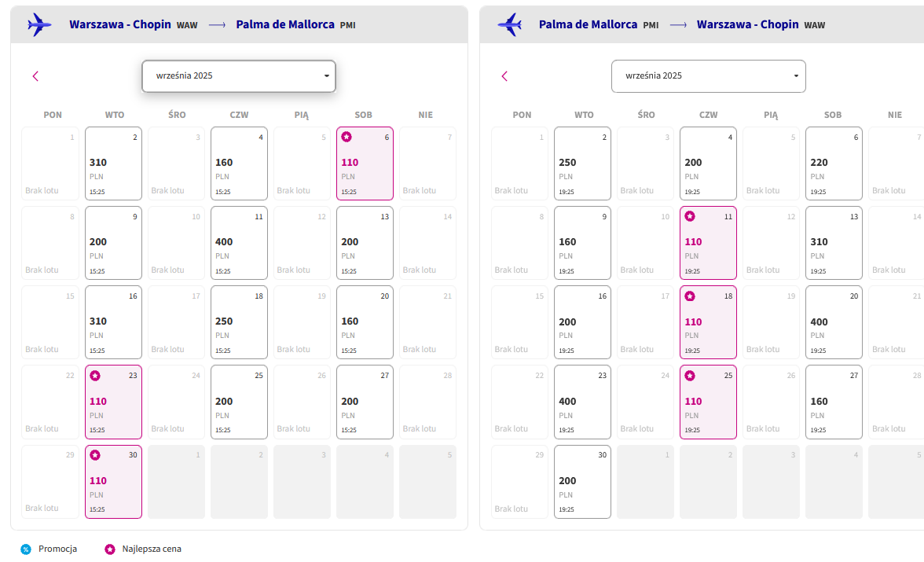924x562 pixels.
Task: Choose return flight on September 2 for 250 PLN
Action: coord(582,163)
